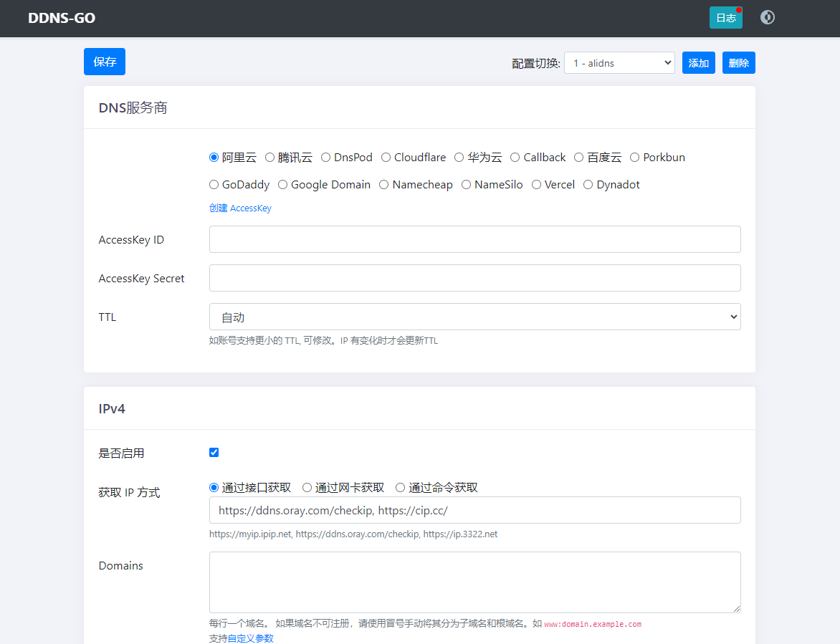The width and height of the screenshot is (840, 644).
Task: Open the 创建 AccessKey link
Action: click(240, 208)
